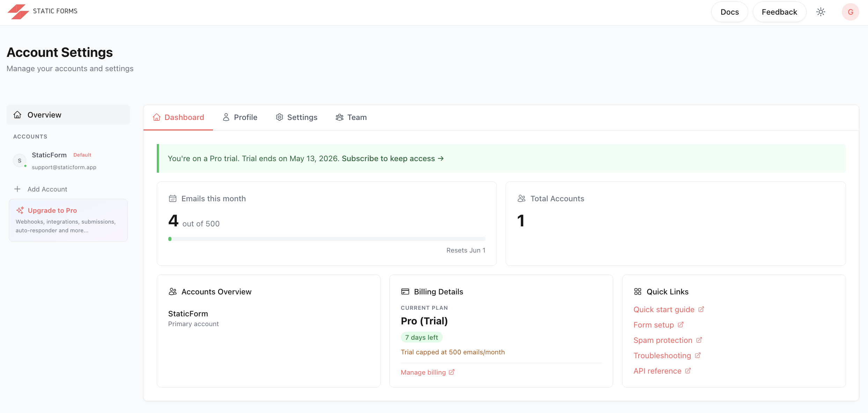Click the Upgrade to Pro sparkle icon

20,210
